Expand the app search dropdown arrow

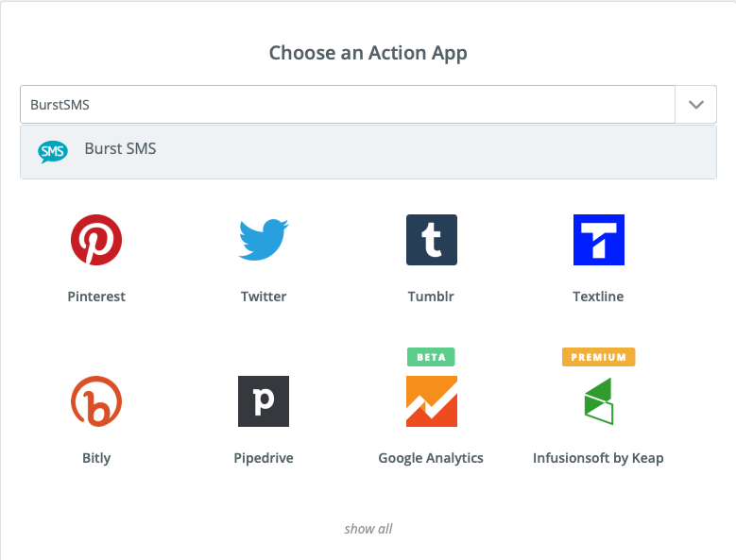(696, 104)
